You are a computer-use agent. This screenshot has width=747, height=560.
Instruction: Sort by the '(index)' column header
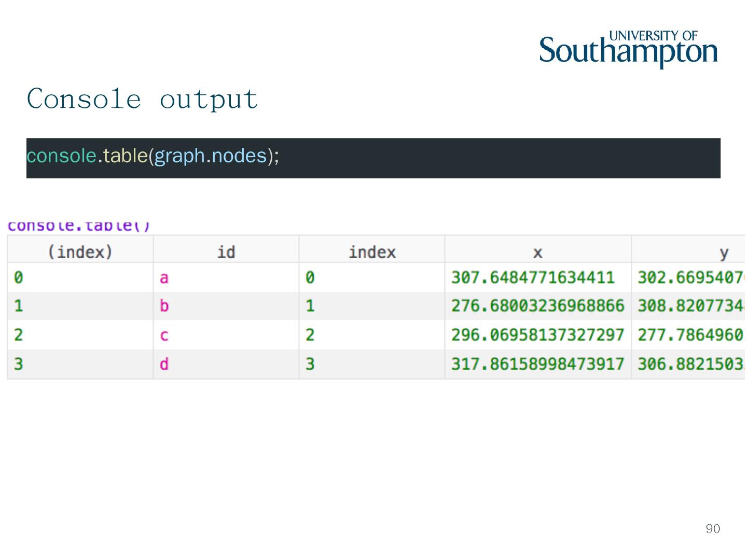(80, 252)
